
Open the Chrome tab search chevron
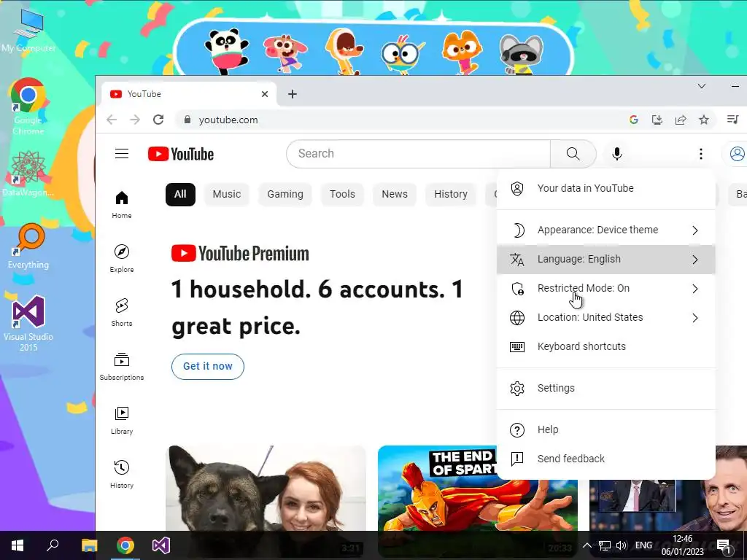point(701,86)
